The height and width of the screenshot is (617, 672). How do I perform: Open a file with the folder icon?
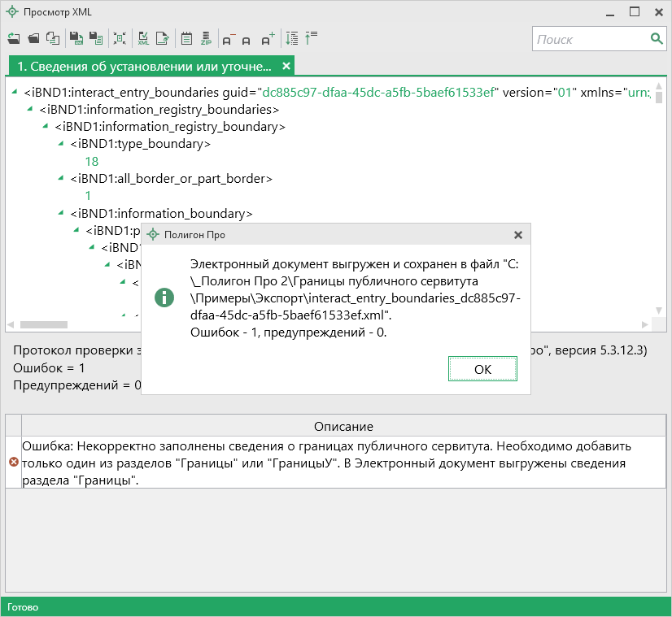pyautogui.click(x=33, y=38)
